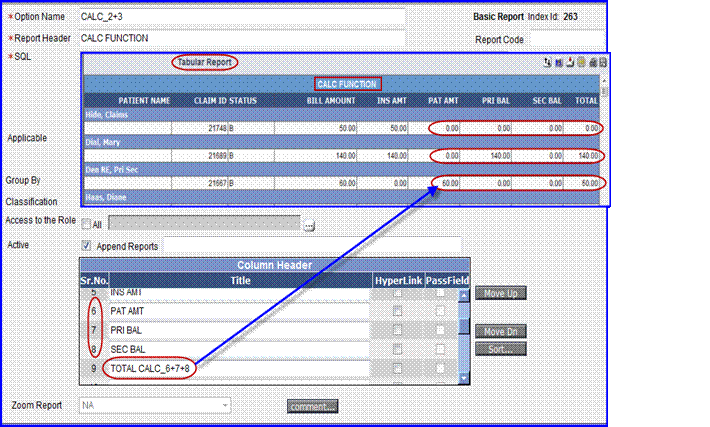Click the Den RE, Pri Sec group row
The width and height of the screenshot is (710, 427).
click(x=341, y=170)
